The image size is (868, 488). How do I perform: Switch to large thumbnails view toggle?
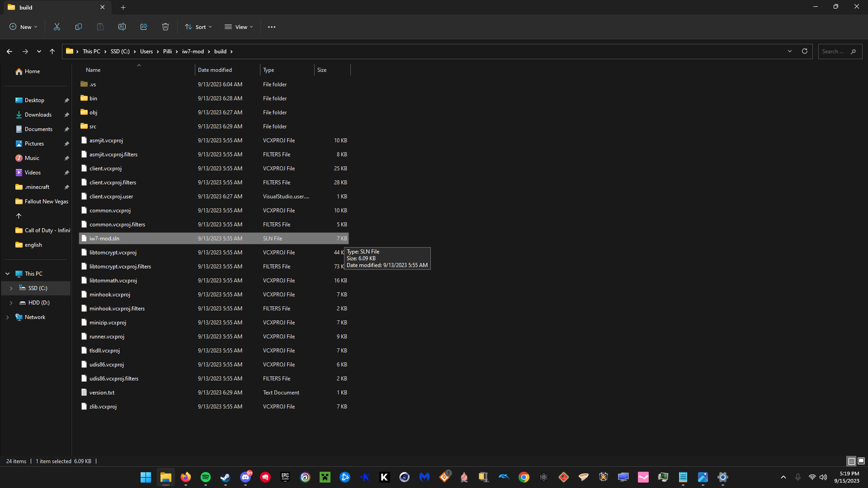(861, 461)
